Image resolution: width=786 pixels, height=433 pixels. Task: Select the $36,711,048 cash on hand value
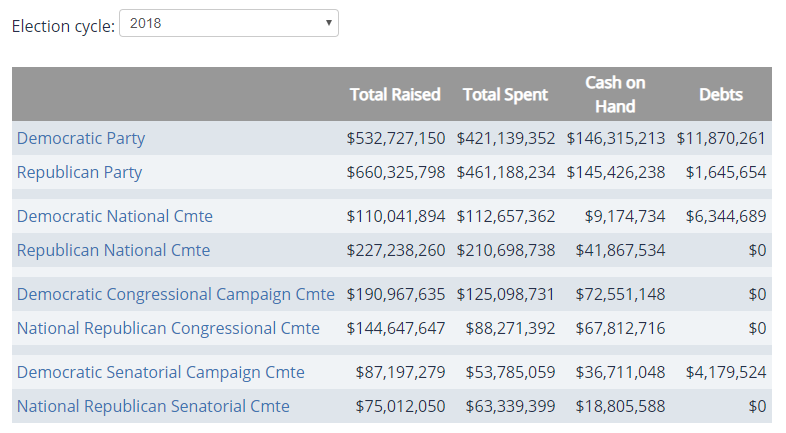click(620, 373)
